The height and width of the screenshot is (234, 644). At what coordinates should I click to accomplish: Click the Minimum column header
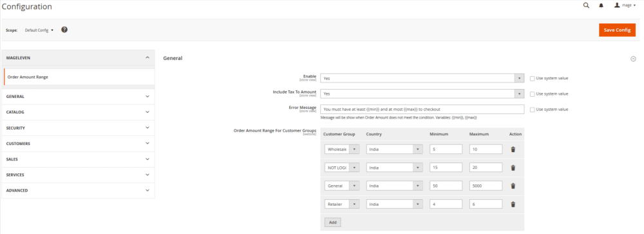tap(439, 134)
